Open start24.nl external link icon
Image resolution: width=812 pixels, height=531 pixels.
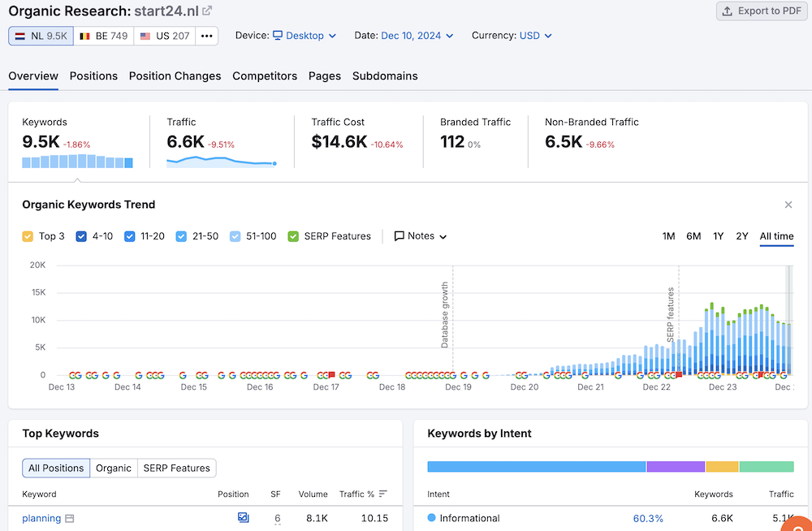[x=208, y=11]
